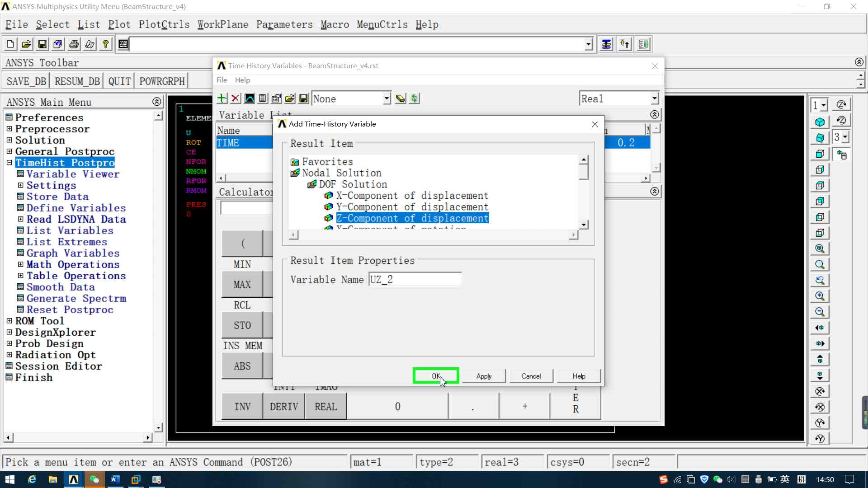Viewport: 868px width, 488px height.
Task: Click the SAVE_DB floppy disk icon in toolbar
Action: (42, 44)
